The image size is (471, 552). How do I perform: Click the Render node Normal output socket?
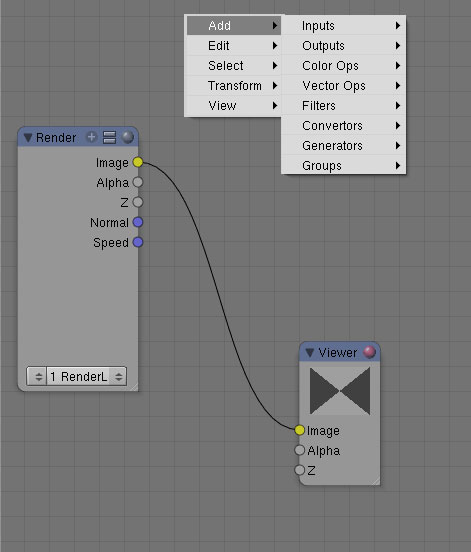[x=138, y=222]
